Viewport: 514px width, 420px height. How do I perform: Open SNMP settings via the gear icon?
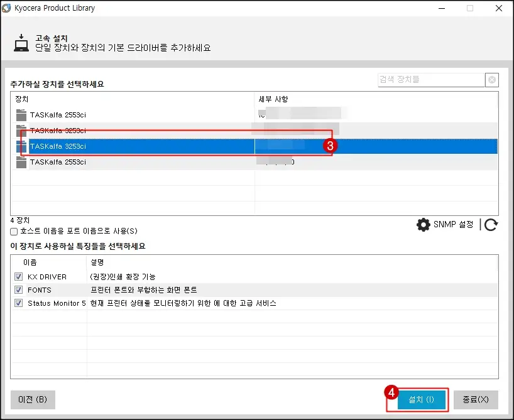click(x=424, y=224)
